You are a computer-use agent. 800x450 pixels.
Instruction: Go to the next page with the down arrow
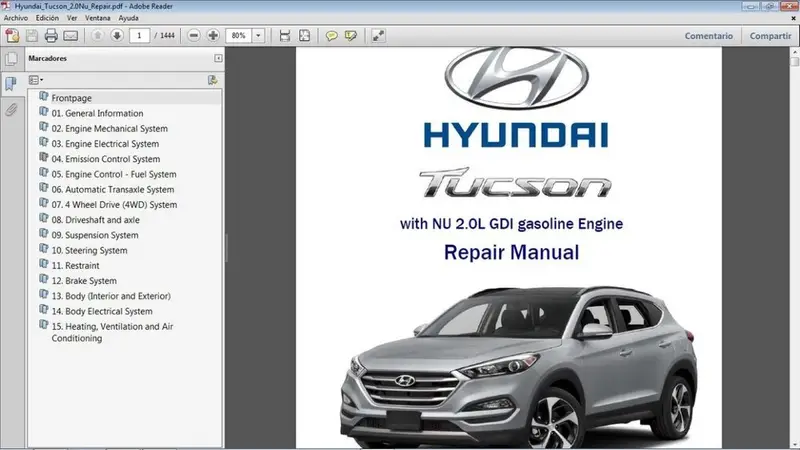(x=117, y=35)
